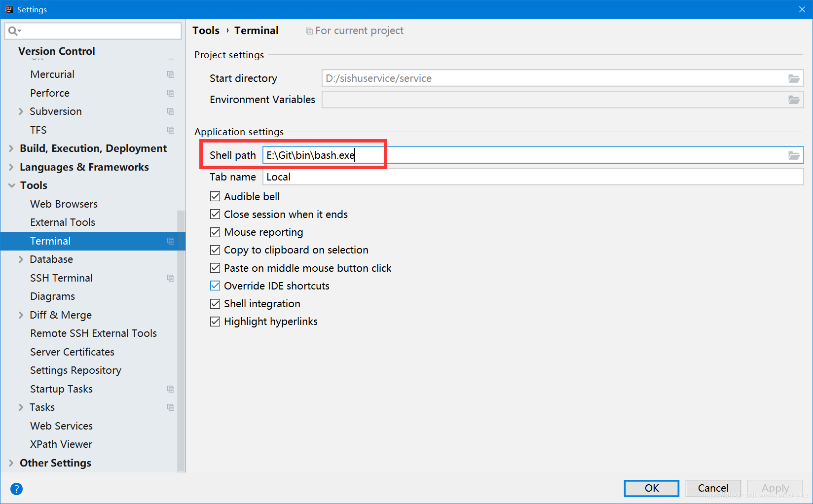Image resolution: width=813 pixels, height=504 pixels.
Task: Click the project icon next to Startup Tasks
Action: 170,389
